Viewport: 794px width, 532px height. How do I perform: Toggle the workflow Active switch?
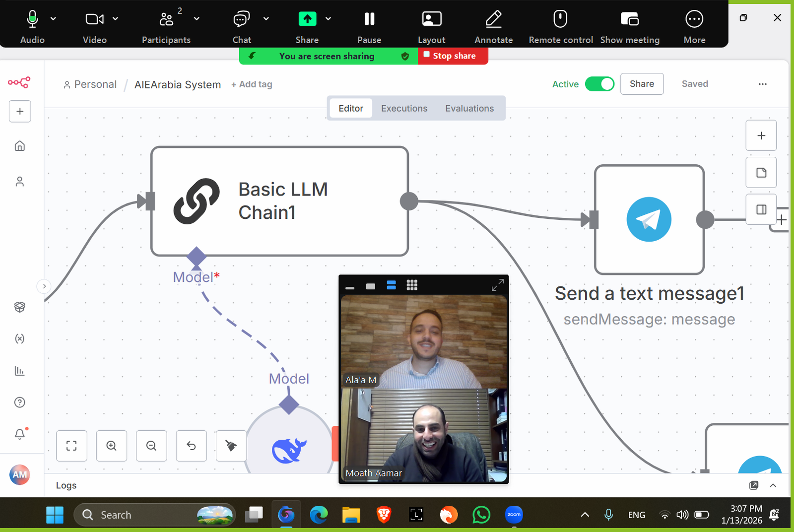click(599, 84)
